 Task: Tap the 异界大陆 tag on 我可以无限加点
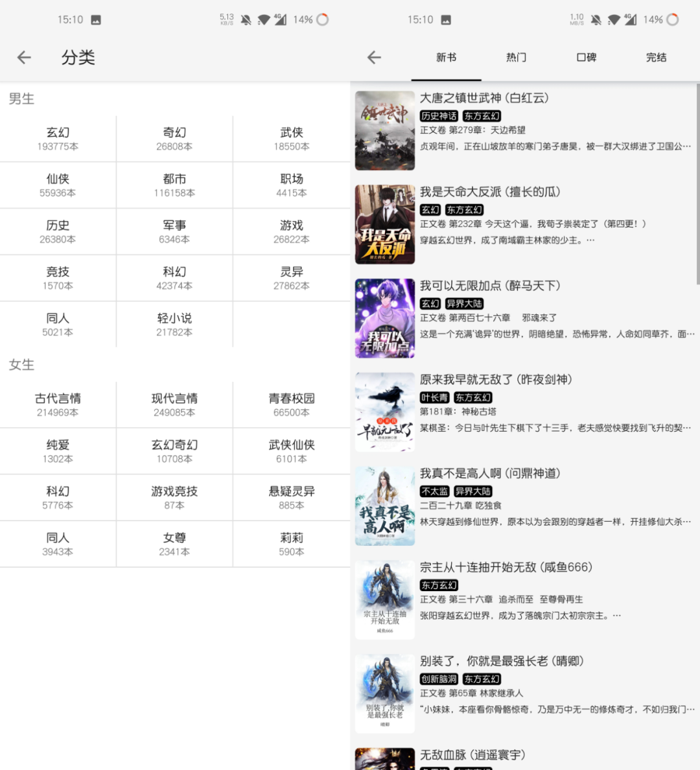[464, 303]
